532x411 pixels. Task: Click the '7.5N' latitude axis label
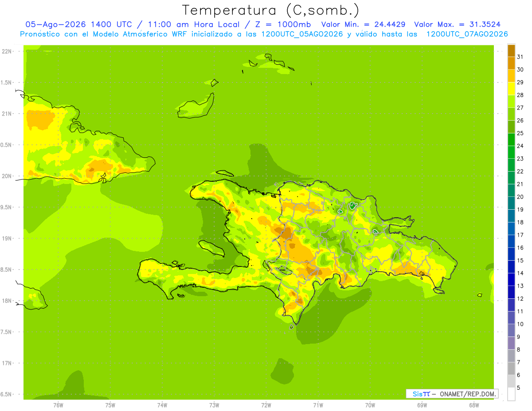pyautogui.click(x=6, y=332)
